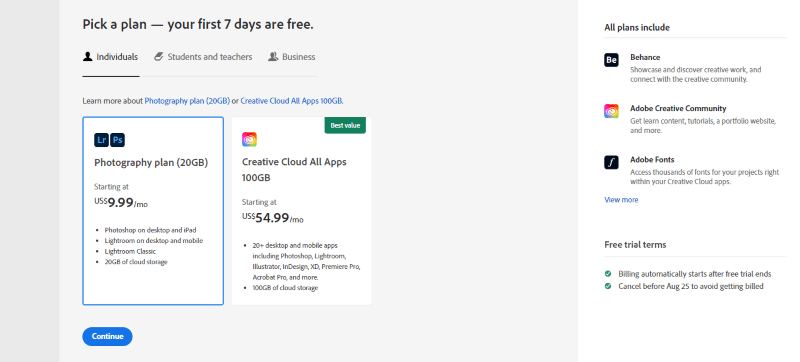Click the Adobe Creative Community icon
The width and height of the screenshot is (800, 362).
(611, 111)
